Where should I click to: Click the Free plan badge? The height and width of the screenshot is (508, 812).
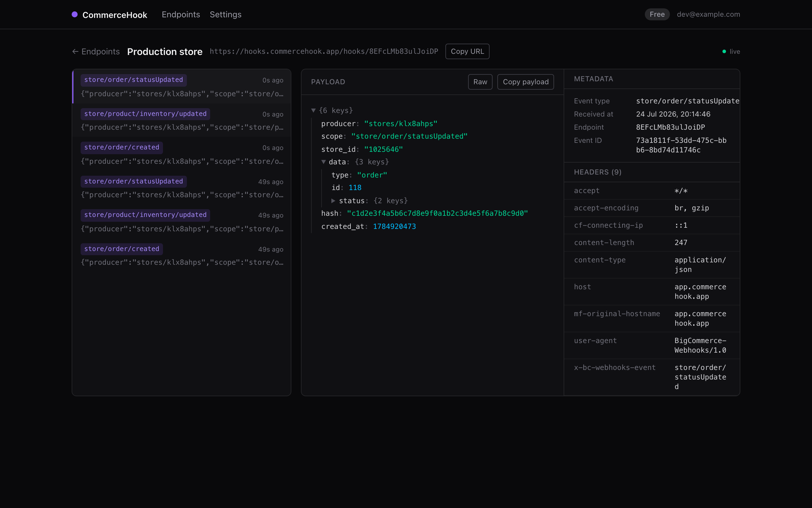[x=657, y=14]
